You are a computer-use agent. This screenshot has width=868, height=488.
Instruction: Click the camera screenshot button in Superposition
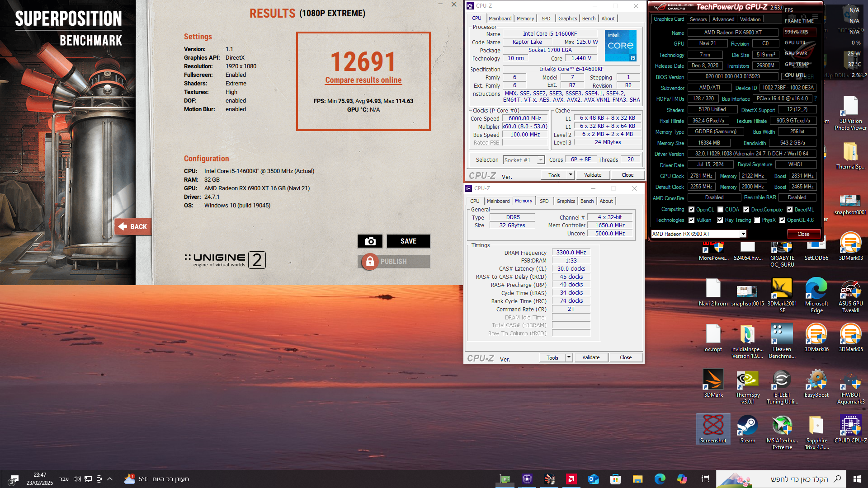click(370, 241)
